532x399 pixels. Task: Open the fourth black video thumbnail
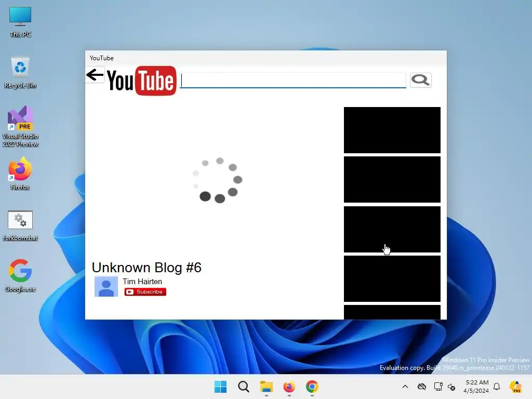tap(392, 278)
